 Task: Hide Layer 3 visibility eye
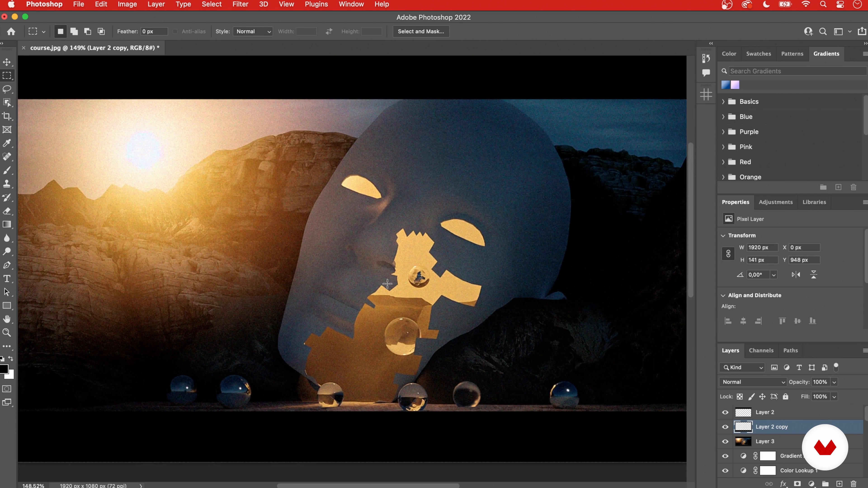[x=725, y=441]
